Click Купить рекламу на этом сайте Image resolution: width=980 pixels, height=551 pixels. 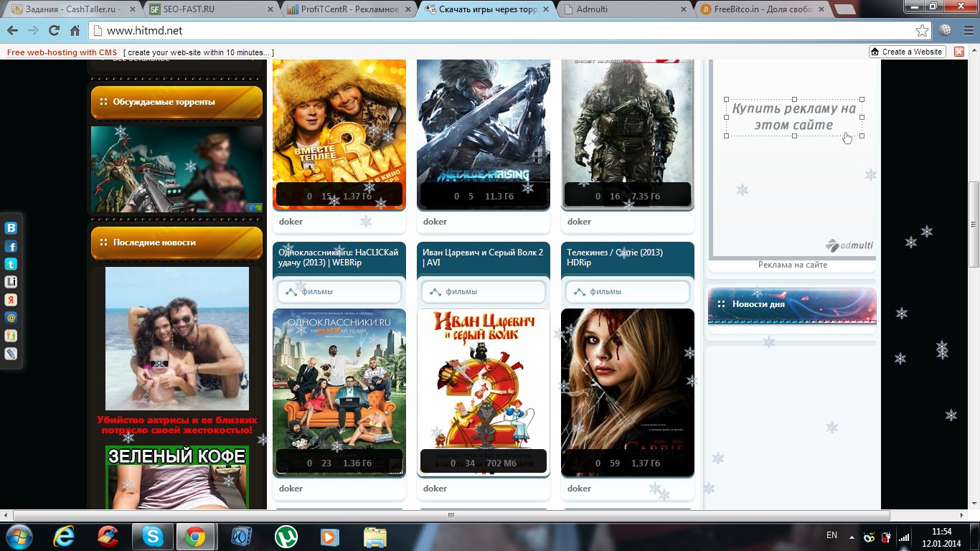[794, 117]
